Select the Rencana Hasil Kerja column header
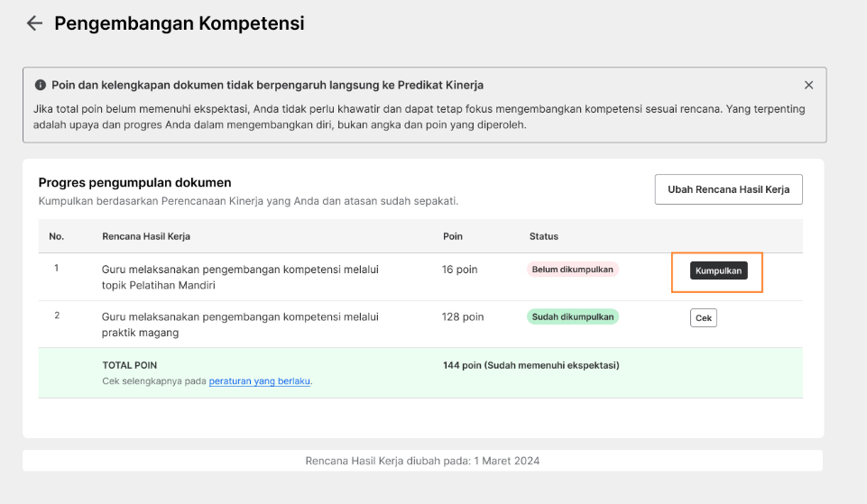The image size is (867, 504). tap(146, 236)
